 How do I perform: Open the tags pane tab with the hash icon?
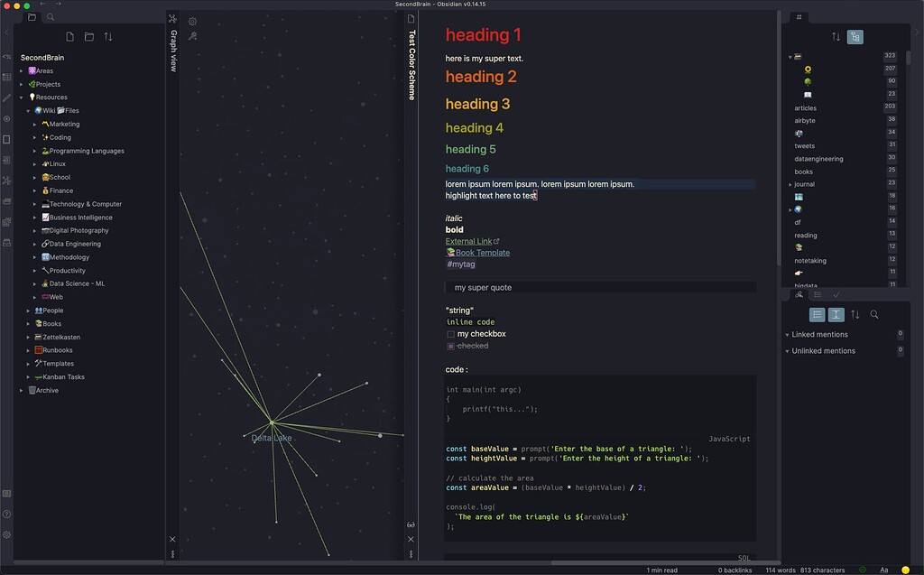799,17
